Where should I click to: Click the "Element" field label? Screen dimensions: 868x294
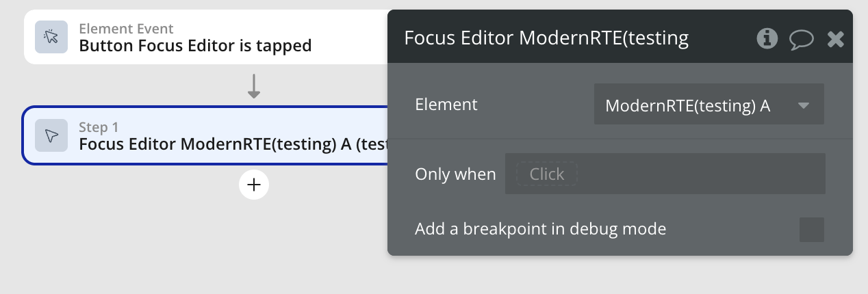coord(446,105)
